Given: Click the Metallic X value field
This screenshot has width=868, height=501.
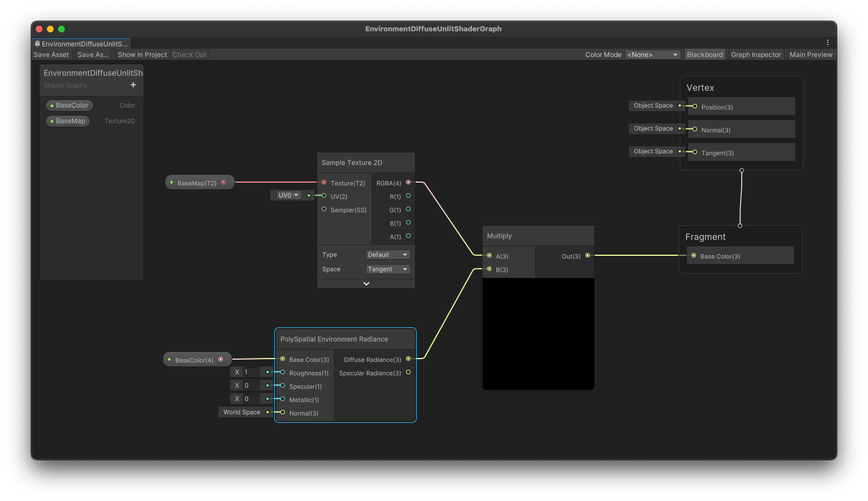Looking at the screenshot, I should (x=251, y=399).
